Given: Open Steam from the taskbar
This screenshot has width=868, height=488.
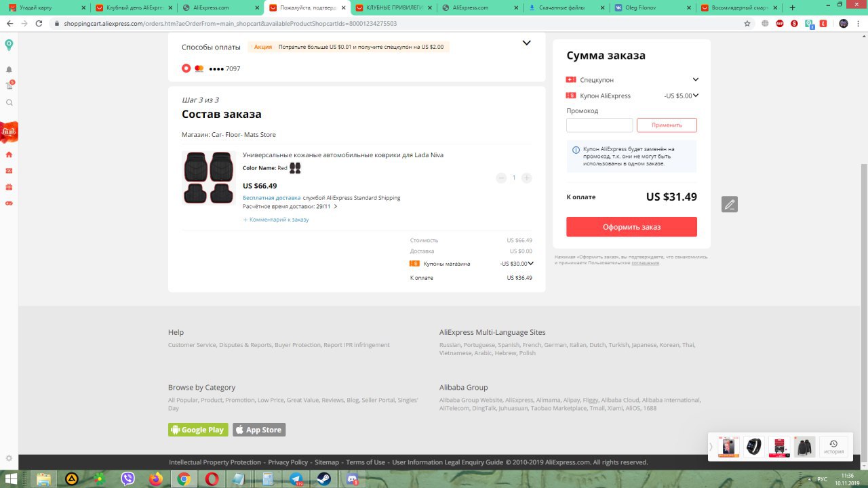Looking at the screenshot, I should 323,479.
